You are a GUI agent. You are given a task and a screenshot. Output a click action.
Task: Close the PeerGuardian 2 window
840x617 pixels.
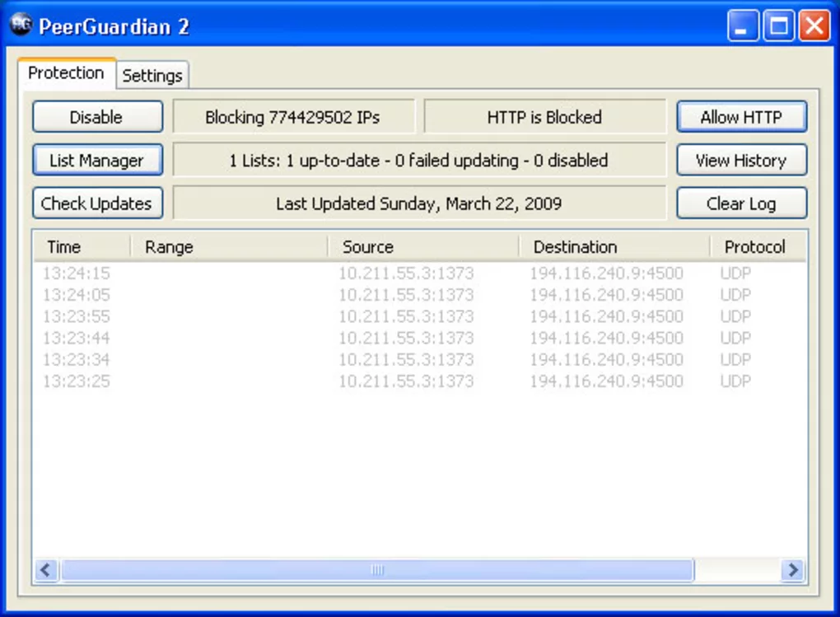tap(814, 26)
